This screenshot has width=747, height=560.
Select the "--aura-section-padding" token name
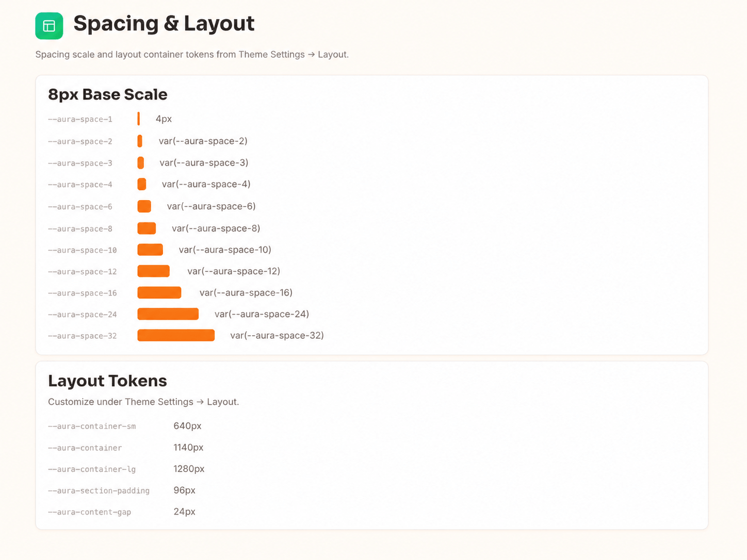click(99, 491)
